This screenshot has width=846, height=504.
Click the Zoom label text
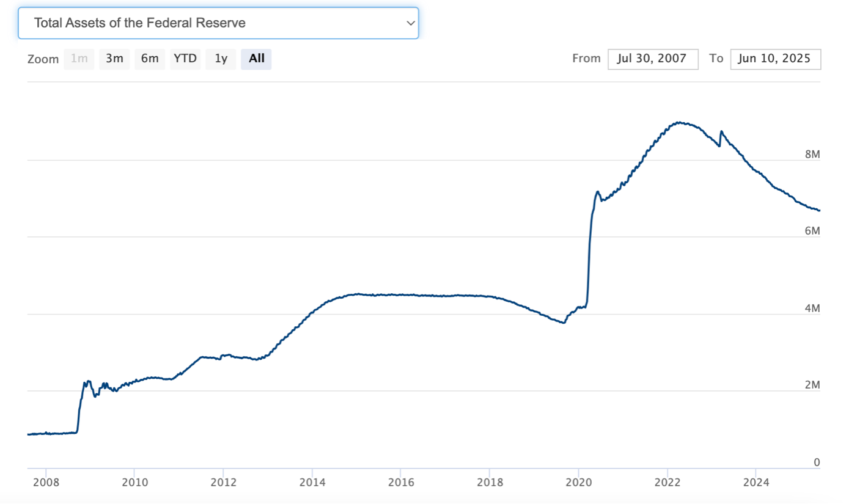click(43, 59)
